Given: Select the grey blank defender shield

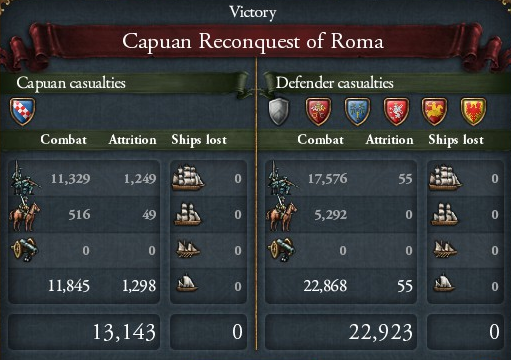Looking at the screenshot, I should (279, 112).
